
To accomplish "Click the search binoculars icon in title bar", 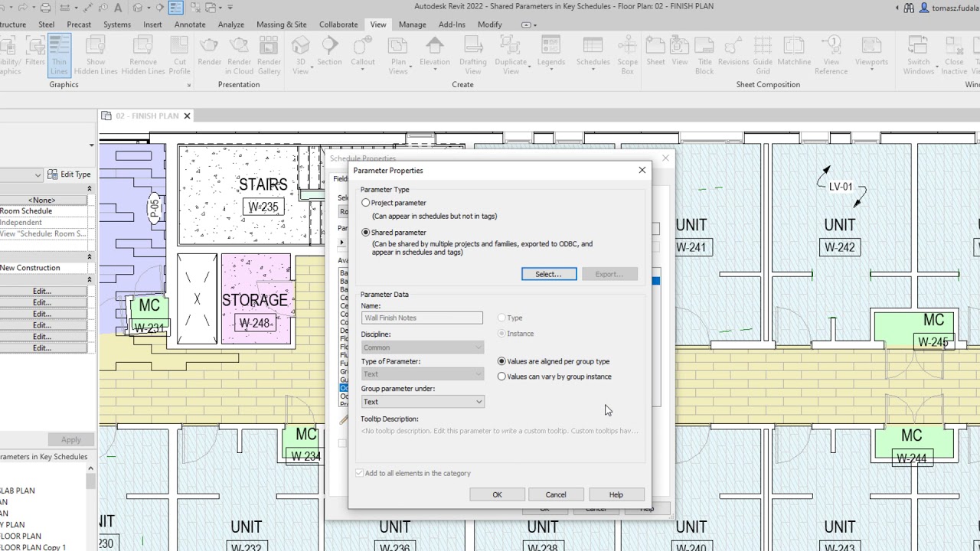I will 908,8.
